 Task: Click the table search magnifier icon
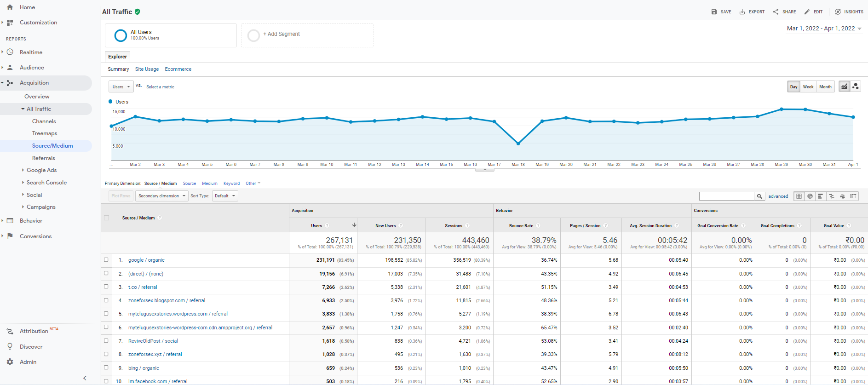[x=759, y=196]
